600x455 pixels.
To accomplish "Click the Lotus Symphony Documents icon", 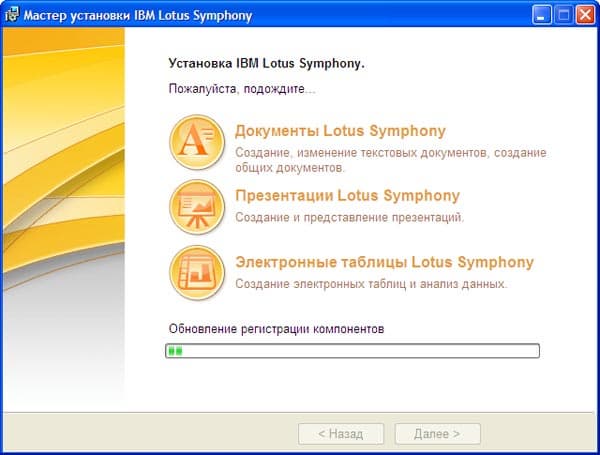I will (x=197, y=142).
